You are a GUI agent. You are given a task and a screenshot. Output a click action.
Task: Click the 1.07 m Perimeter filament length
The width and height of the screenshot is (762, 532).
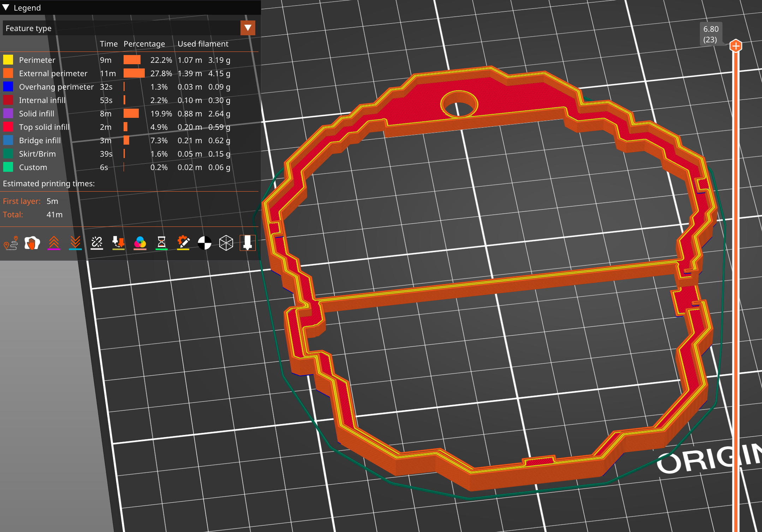click(x=190, y=60)
